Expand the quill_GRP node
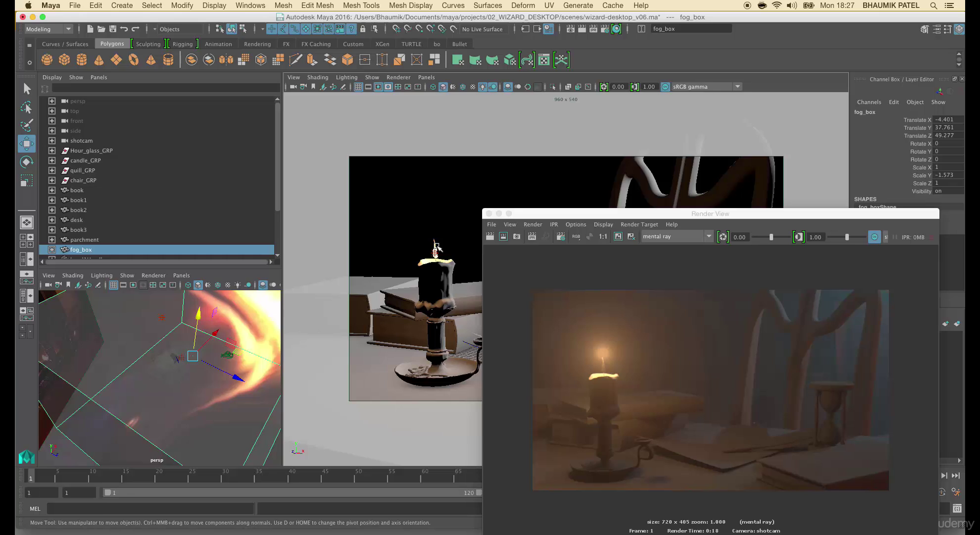Screen dimensions: 980x535 pyautogui.click(x=52, y=170)
